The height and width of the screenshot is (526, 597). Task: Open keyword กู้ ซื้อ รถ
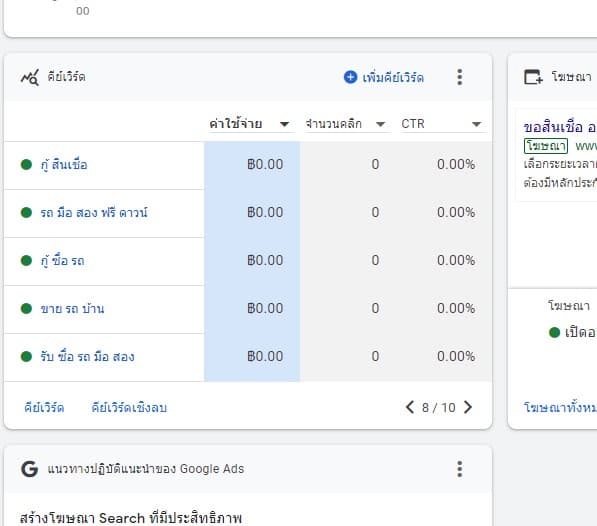[62, 260]
